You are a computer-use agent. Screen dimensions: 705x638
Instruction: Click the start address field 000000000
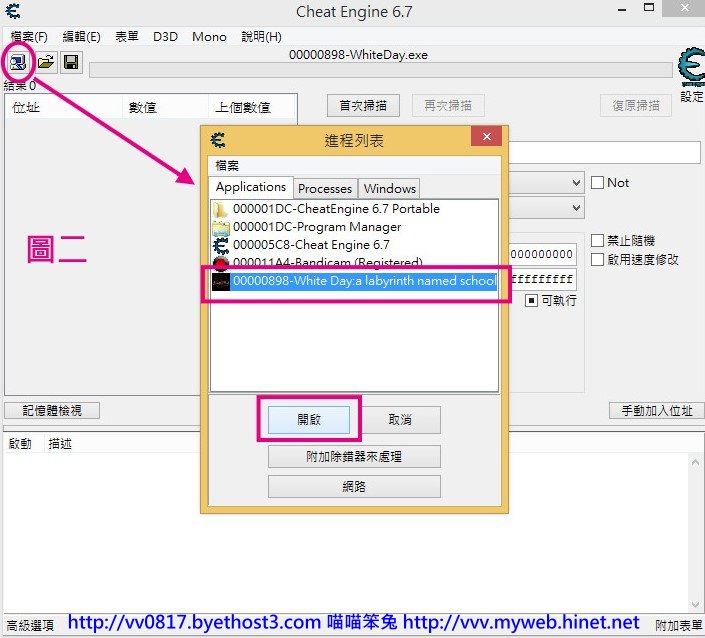point(543,254)
